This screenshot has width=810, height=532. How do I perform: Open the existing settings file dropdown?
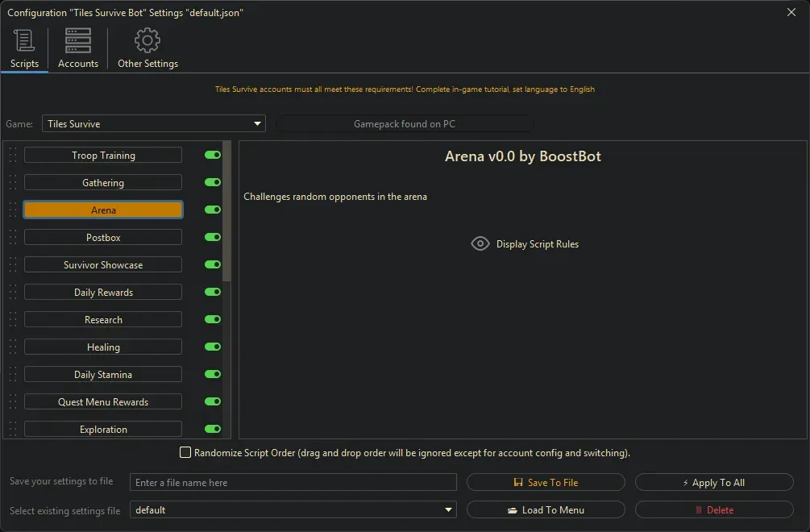[449, 510]
